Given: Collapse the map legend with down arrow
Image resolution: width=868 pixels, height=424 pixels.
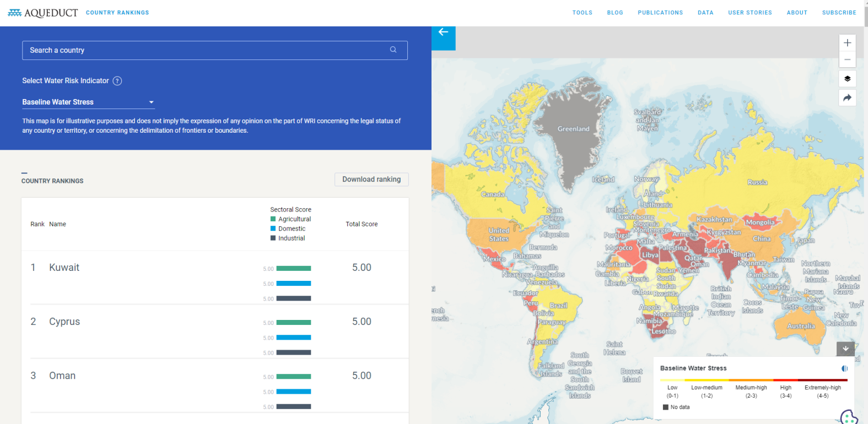Looking at the screenshot, I should 845,349.
